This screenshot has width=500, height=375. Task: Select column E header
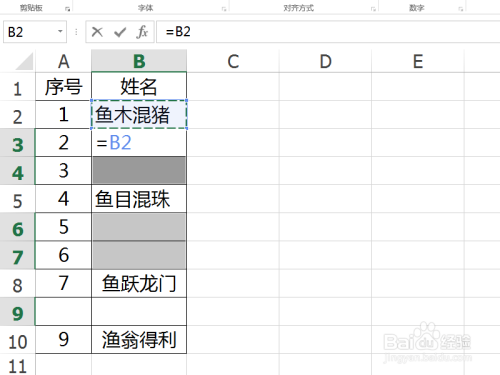click(x=418, y=61)
